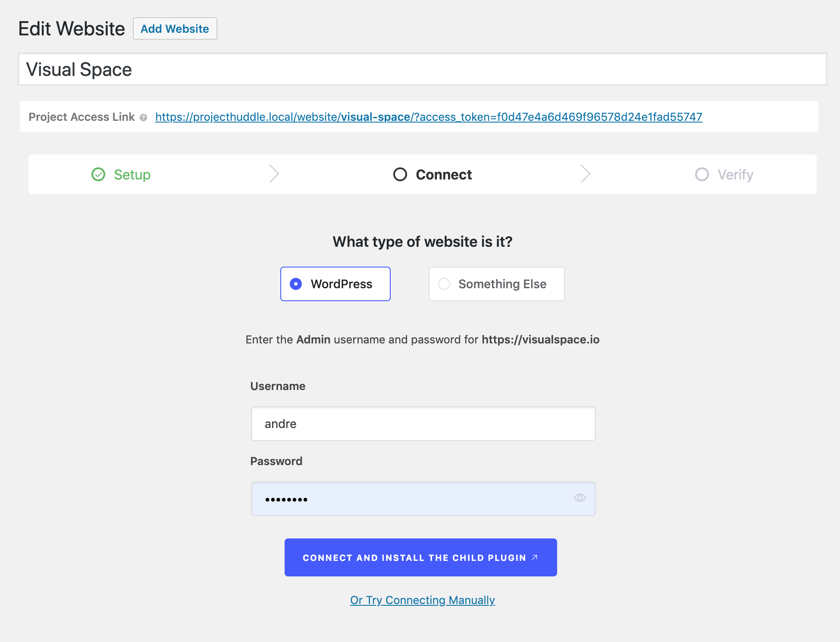
Task: Click the Connect step circle icon
Action: (400, 174)
